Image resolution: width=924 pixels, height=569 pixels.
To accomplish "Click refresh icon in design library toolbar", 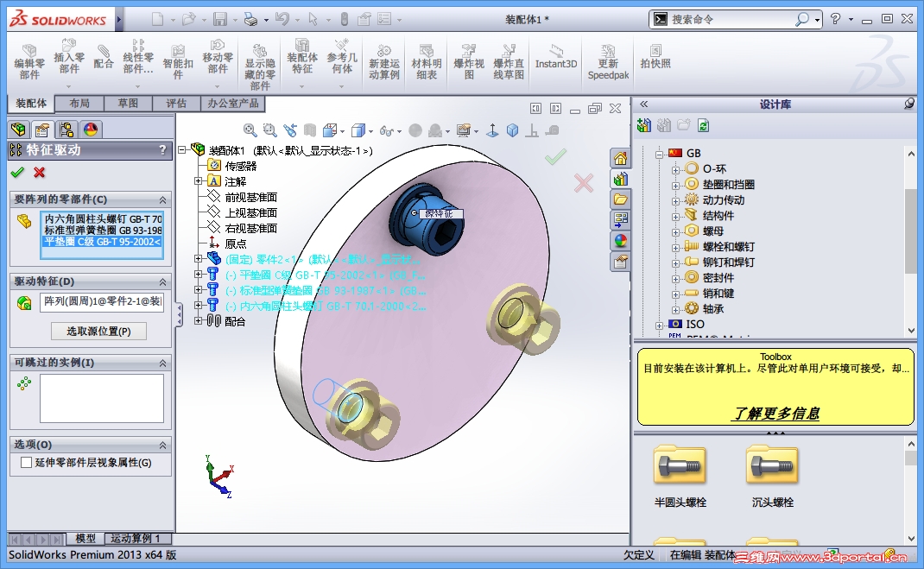I will [703, 125].
